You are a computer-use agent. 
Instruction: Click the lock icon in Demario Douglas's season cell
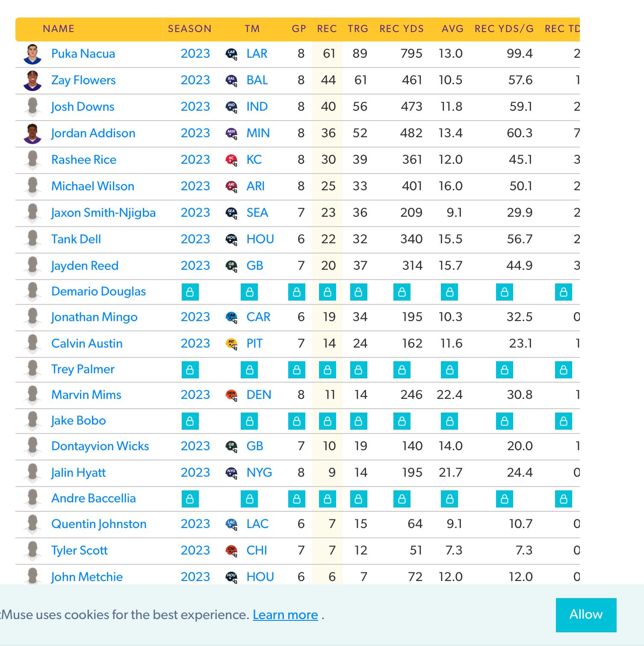click(190, 292)
